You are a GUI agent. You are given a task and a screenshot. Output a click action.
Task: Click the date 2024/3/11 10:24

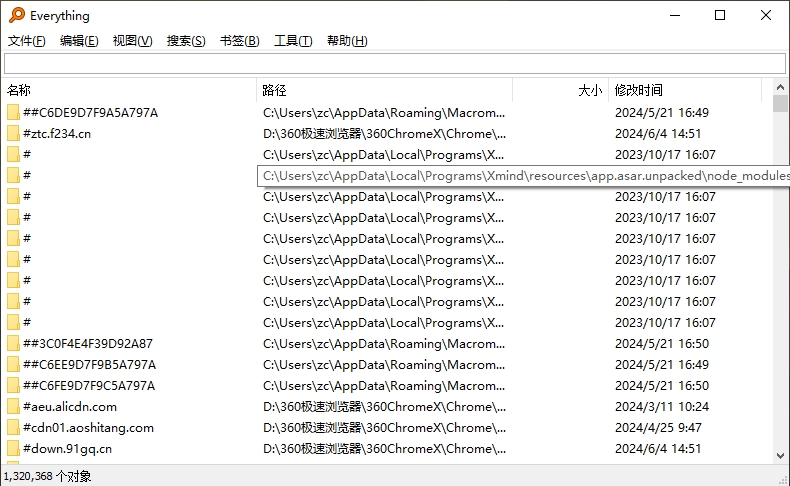pyautogui.click(x=662, y=406)
